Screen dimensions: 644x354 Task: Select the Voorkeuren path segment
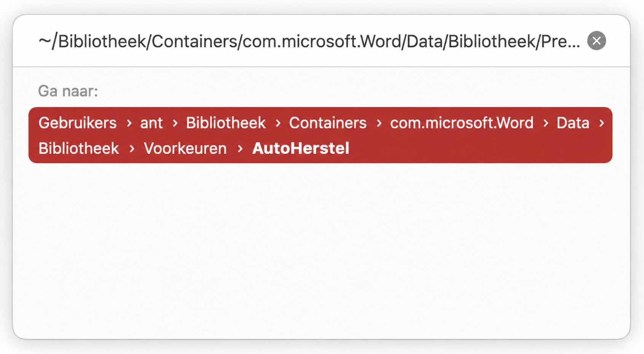point(185,148)
